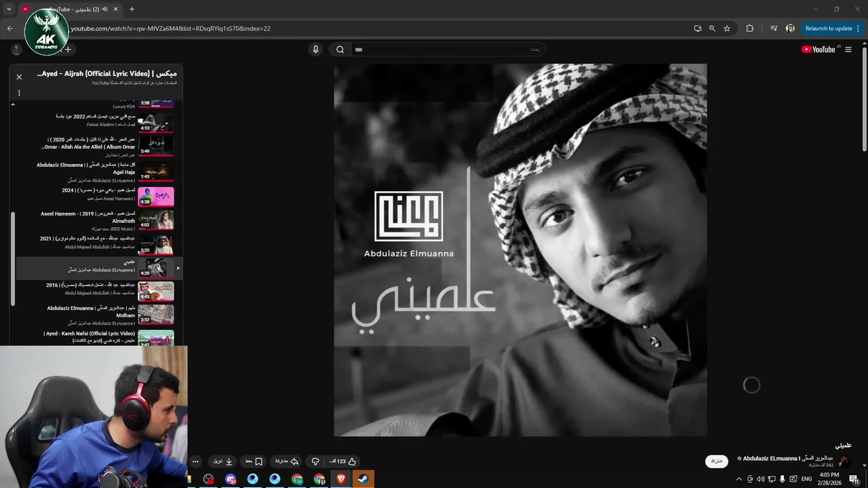868x488 pixels.
Task: Open the Windows notification center icon
Action: pyautogui.click(x=854, y=479)
